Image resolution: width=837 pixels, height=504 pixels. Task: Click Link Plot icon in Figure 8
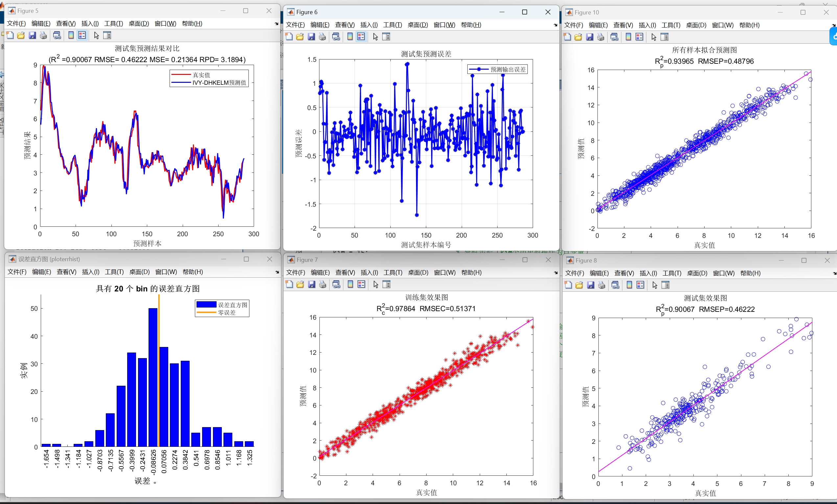[615, 285]
